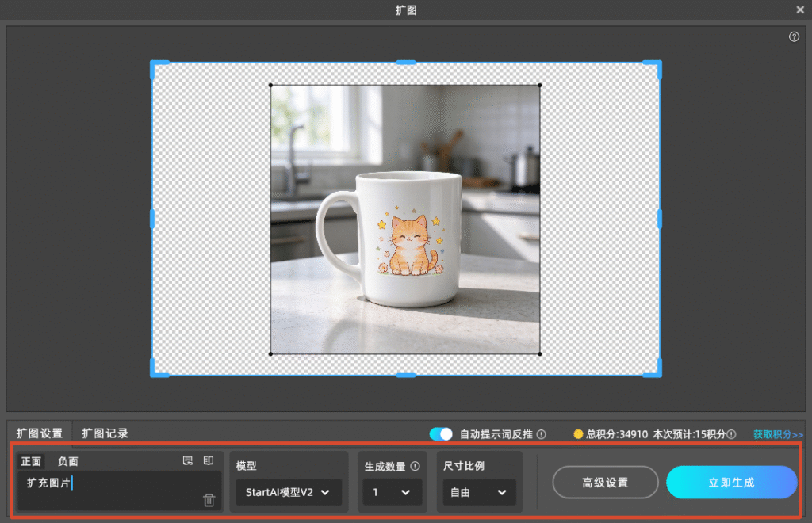Click the yellow points coin icon
The width and height of the screenshot is (812, 523).
click(578, 434)
